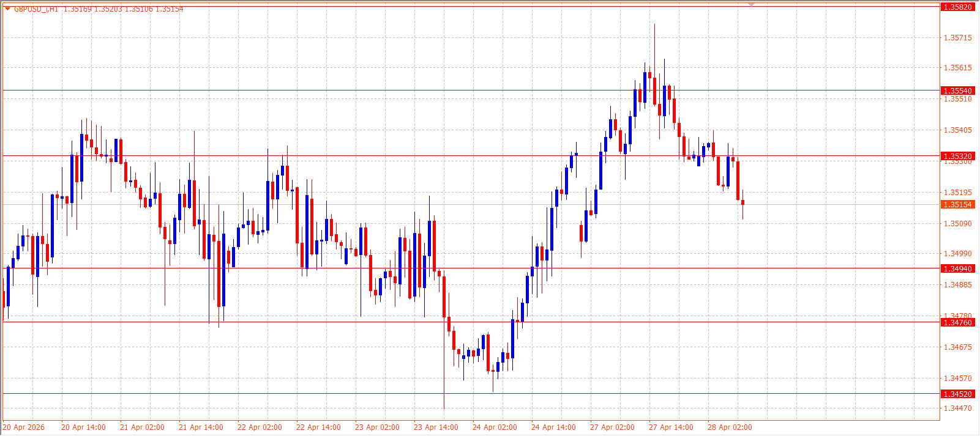Select the 1.34940 red price tag
Image resolution: width=980 pixels, height=436 pixels.
tap(957, 268)
